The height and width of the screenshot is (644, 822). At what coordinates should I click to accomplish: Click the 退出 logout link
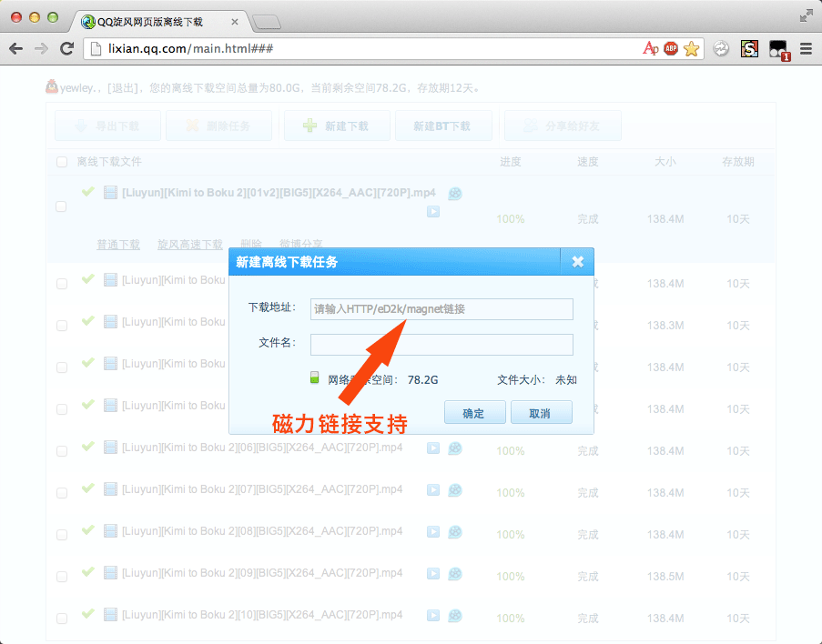point(124,88)
